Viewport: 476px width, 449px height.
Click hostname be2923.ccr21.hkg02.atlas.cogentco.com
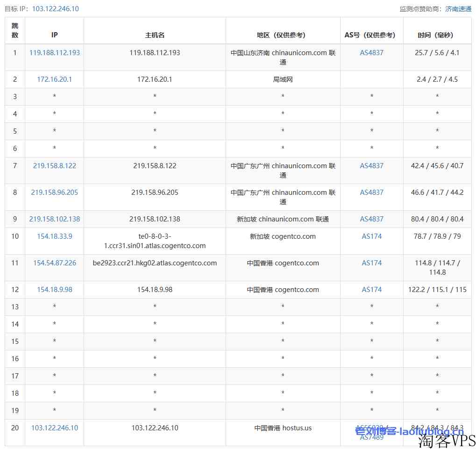tap(155, 263)
